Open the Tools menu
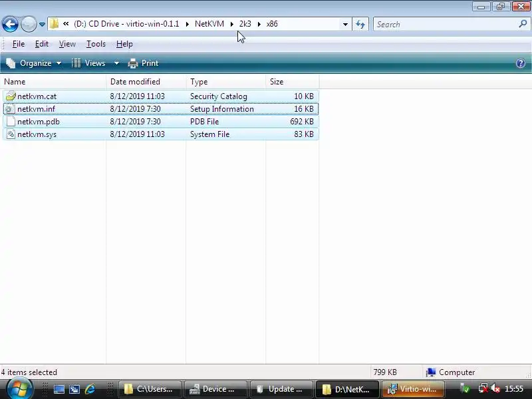Screen dimensions: 532x399 coord(96,44)
